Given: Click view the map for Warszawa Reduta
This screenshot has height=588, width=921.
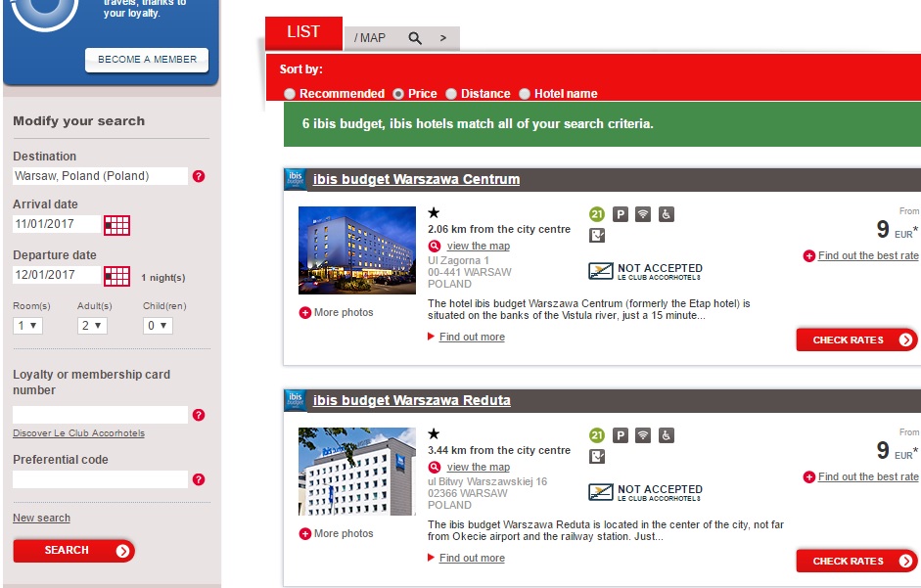Looking at the screenshot, I should click(479, 467).
